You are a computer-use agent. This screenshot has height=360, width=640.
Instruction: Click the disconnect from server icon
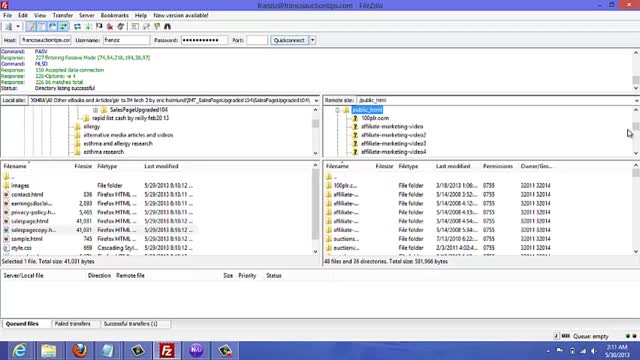[110, 27]
